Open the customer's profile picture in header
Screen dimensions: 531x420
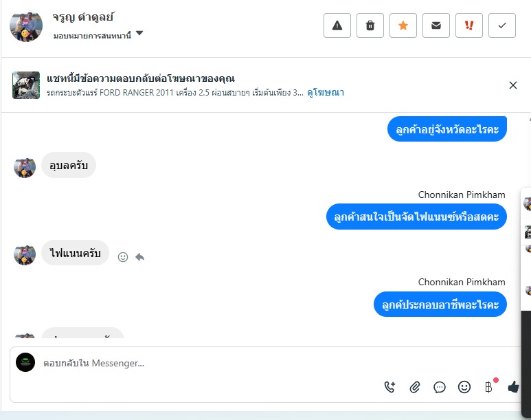(x=26, y=25)
